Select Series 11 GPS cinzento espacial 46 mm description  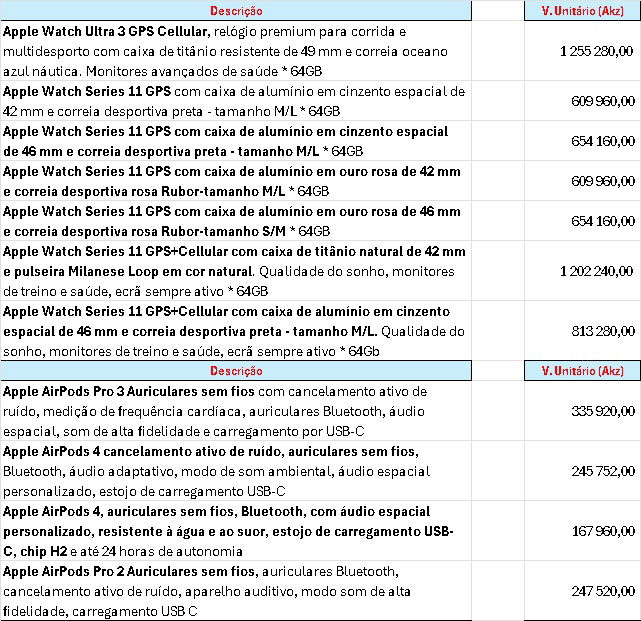point(236,141)
